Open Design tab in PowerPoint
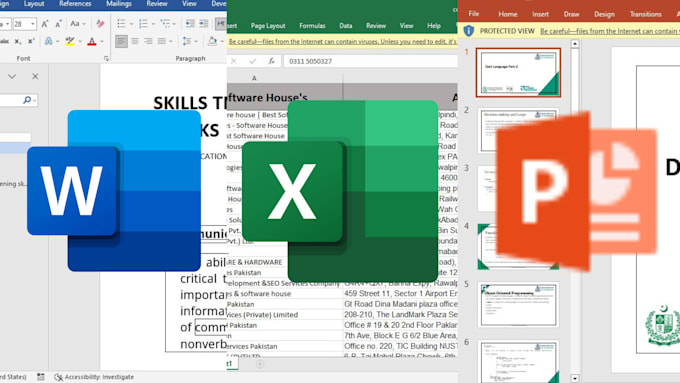This screenshot has width=680, height=383. pyautogui.click(x=604, y=14)
